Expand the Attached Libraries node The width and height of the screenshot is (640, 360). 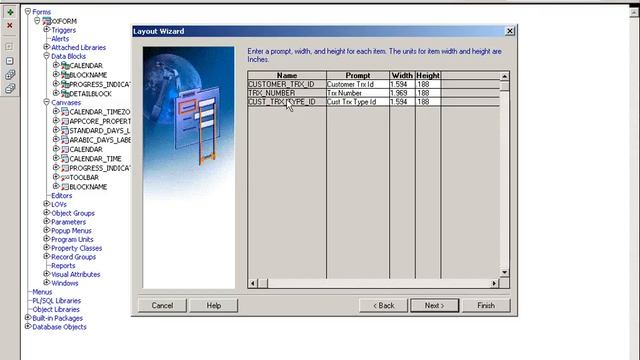tap(47, 47)
